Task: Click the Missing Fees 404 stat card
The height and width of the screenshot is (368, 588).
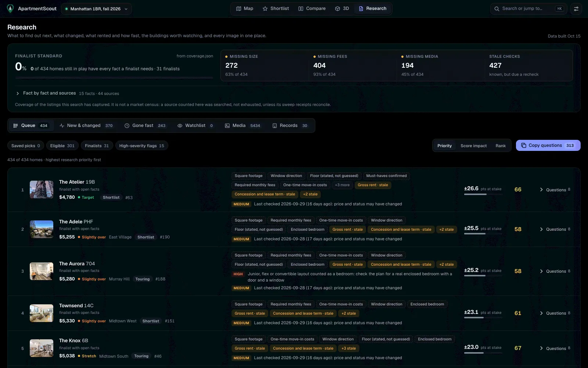Action: (352, 66)
